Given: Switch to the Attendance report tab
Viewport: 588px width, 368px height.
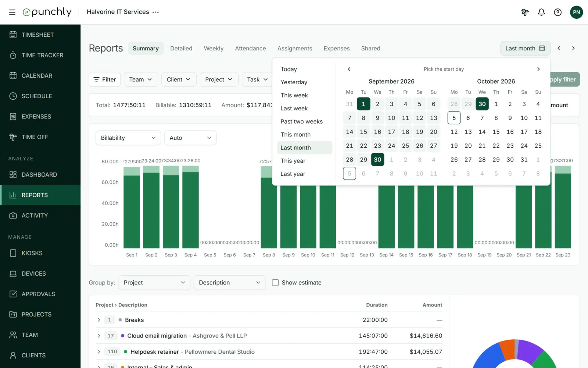Looking at the screenshot, I should coord(250,48).
